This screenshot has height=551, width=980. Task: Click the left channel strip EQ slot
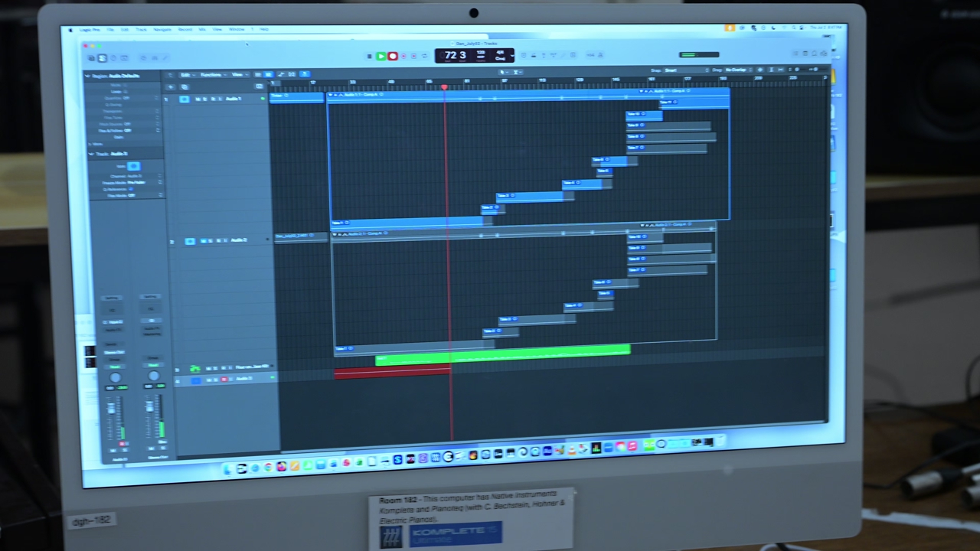coord(112,310)
